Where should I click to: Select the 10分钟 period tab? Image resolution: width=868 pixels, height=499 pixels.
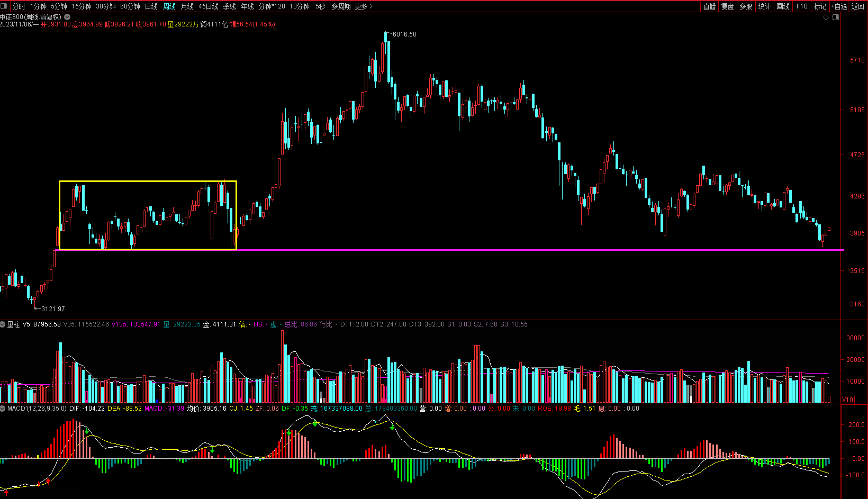point(300,6)
